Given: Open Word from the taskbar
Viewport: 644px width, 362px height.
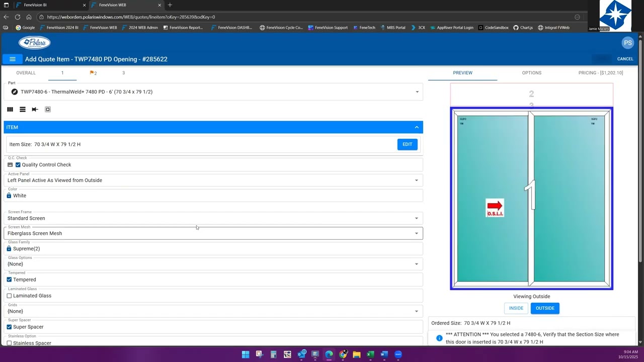Looking at the screenshot, I should 384,354.
